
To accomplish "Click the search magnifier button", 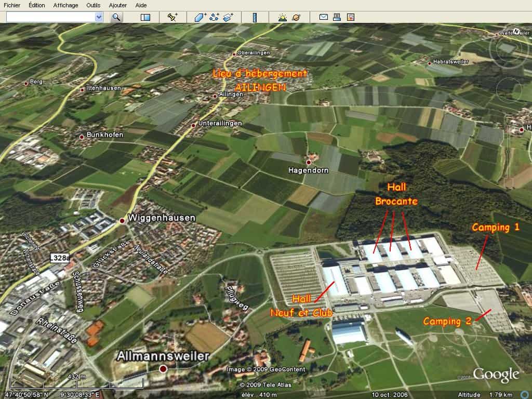I will (116, 17).
